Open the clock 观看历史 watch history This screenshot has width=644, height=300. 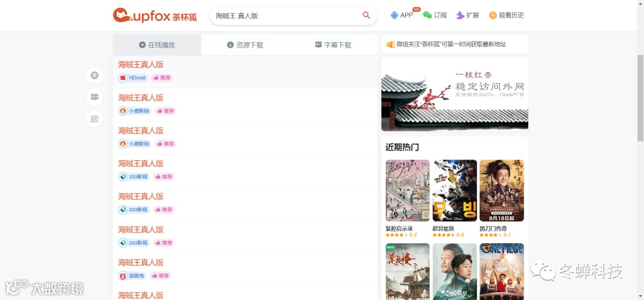[506, 16]
